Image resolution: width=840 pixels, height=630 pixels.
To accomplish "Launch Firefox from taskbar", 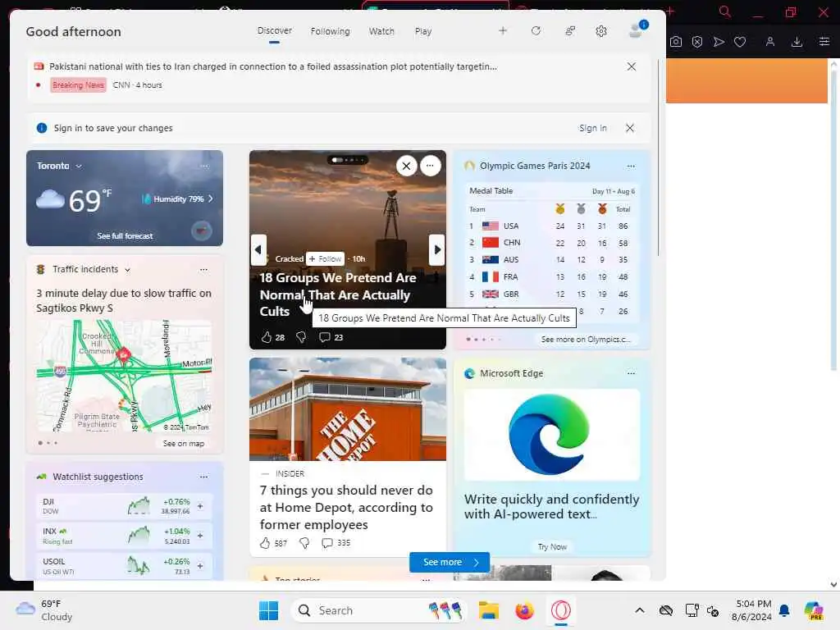I will pos(524,610).
